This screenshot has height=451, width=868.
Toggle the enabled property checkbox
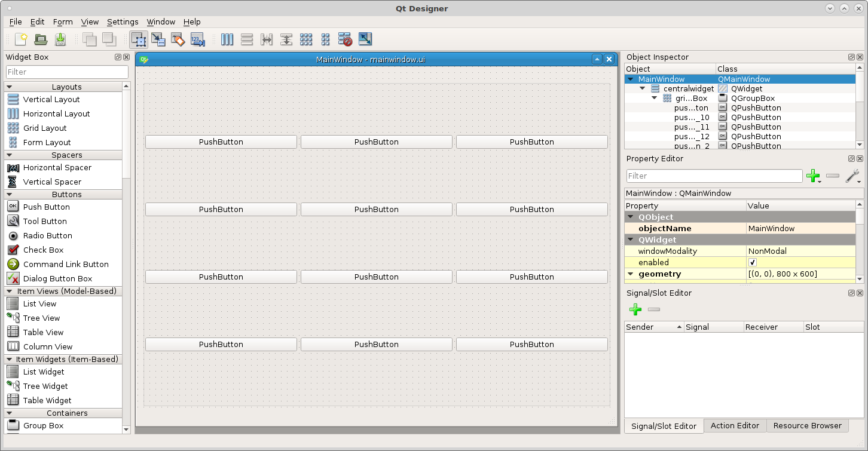(x=753, y=263)
